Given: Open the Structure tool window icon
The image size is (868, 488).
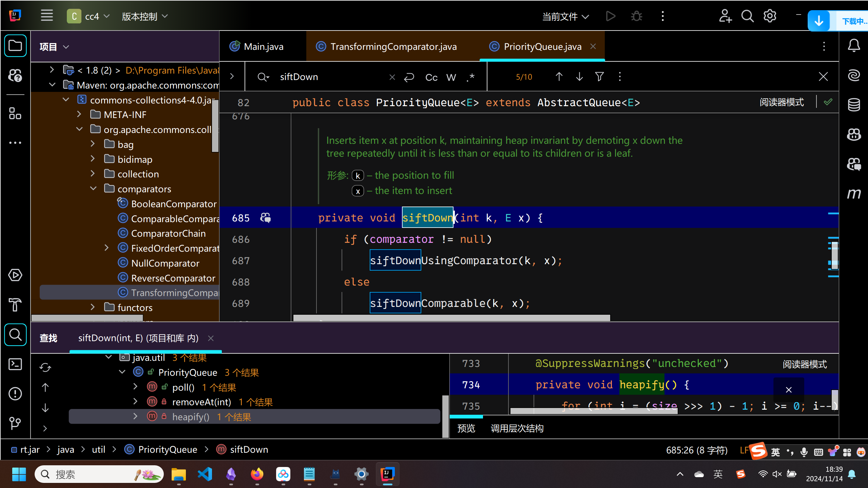Looking at the screenshot, I should [15, 113].
